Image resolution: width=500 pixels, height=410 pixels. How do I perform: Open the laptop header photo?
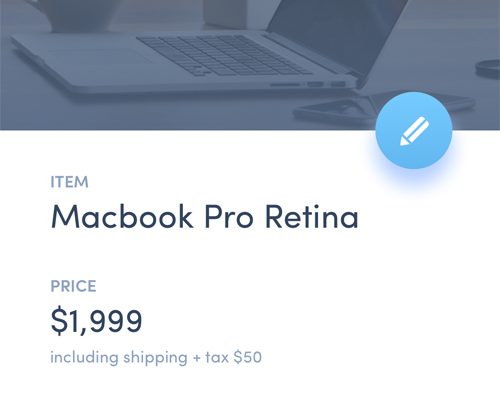click(x=250, y=65)
